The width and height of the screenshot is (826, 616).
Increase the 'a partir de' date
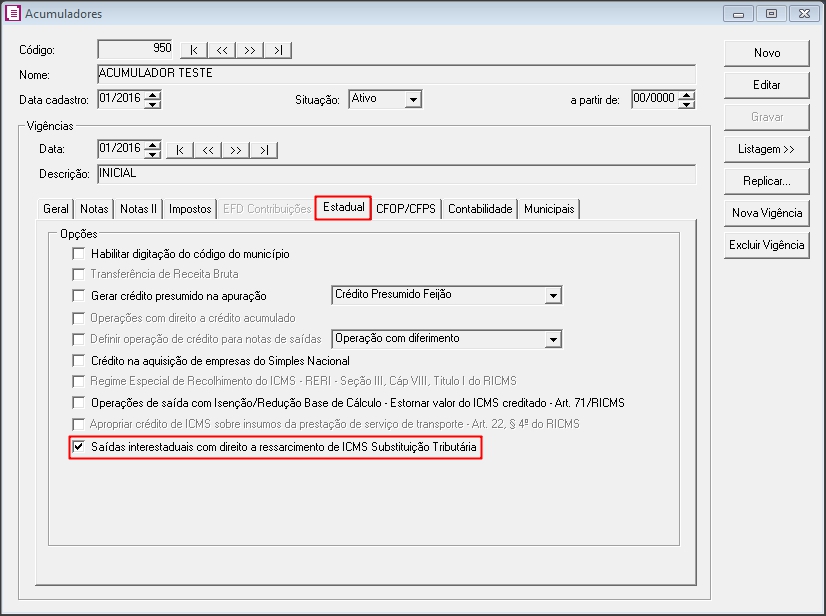coord(686,95)
